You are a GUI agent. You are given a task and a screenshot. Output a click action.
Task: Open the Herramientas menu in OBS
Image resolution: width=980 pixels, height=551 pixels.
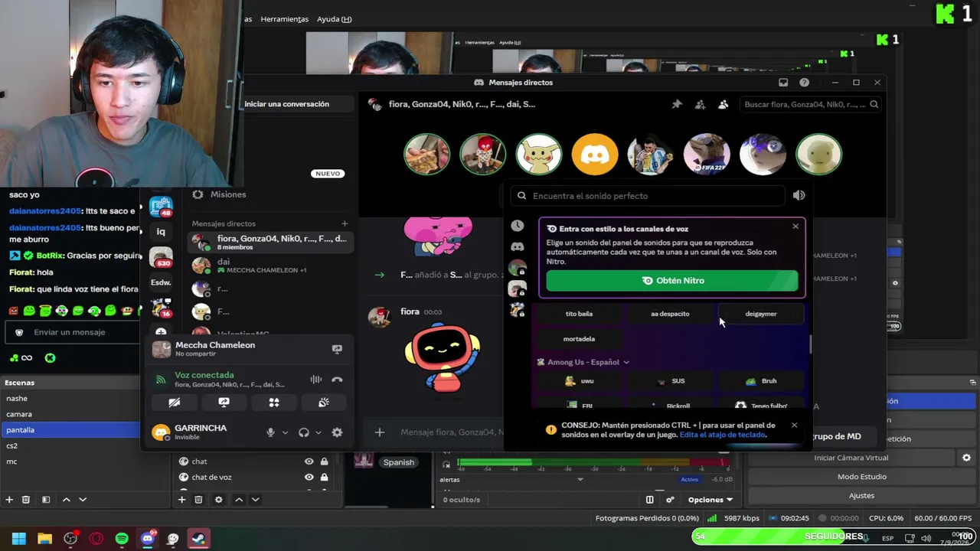(284, 19)
